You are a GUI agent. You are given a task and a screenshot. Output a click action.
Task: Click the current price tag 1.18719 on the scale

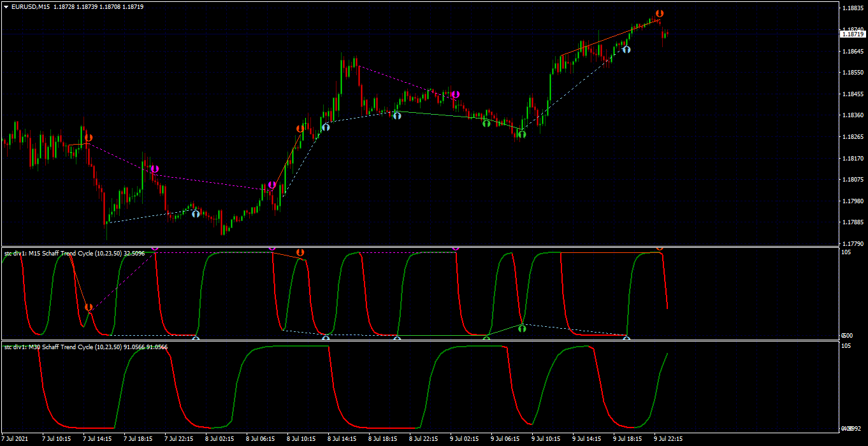point(853,34)
